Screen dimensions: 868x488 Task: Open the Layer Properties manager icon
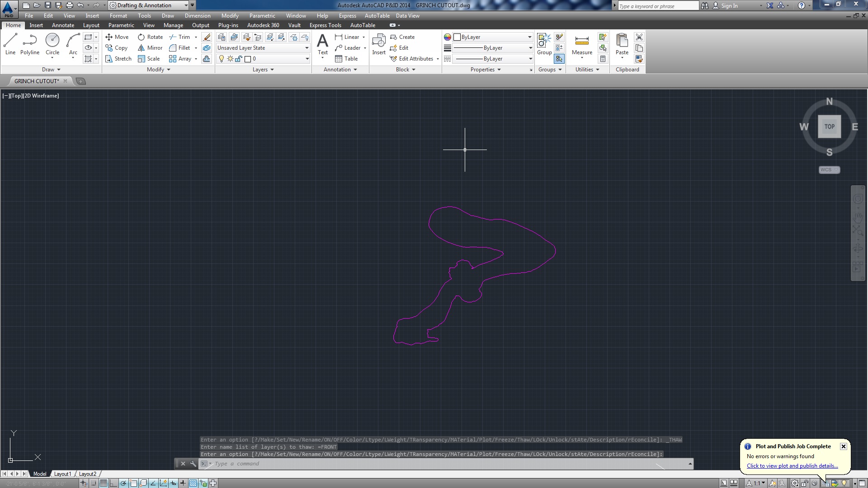[222, 37]
